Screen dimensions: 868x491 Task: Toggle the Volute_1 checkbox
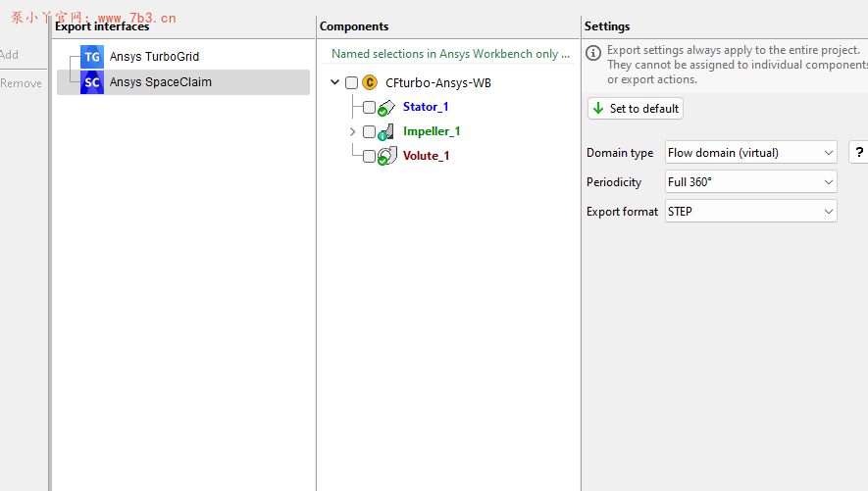[x=369, y=156]
